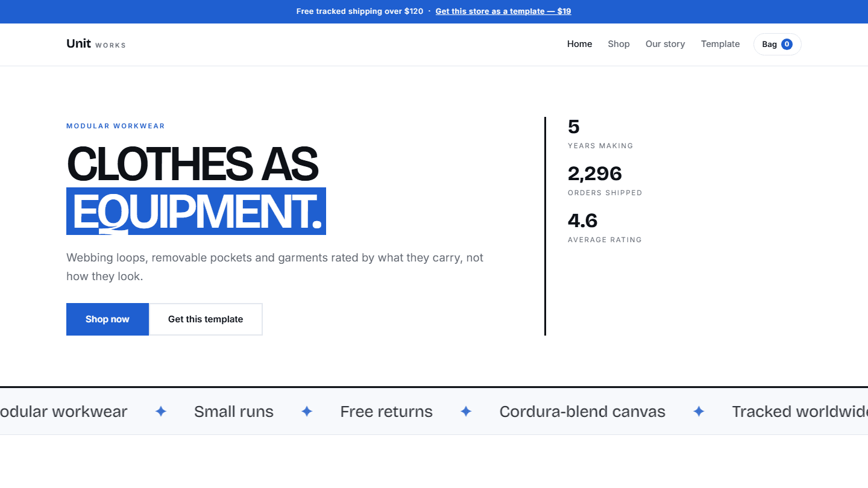The height and width of the screenshot is (488, 868).
Task: Click the 'ORDERS SHIPPED' label
Action: [605, 193]
